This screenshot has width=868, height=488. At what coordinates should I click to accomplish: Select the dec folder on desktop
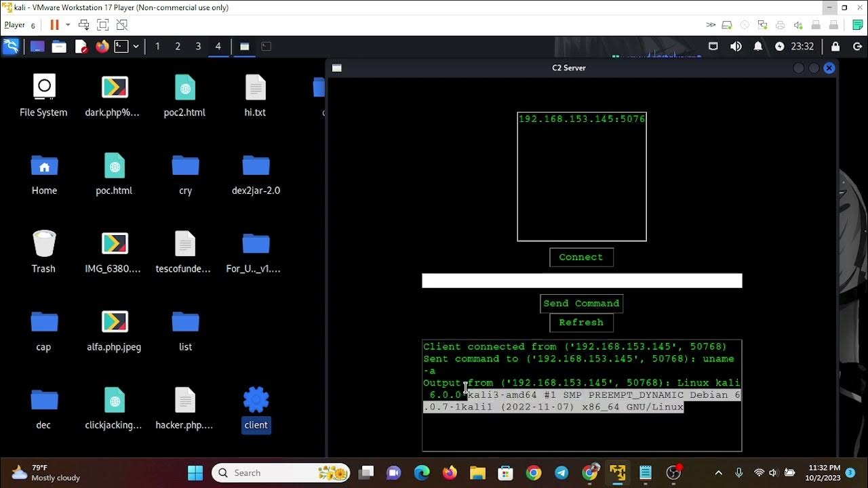click(43, 409)
